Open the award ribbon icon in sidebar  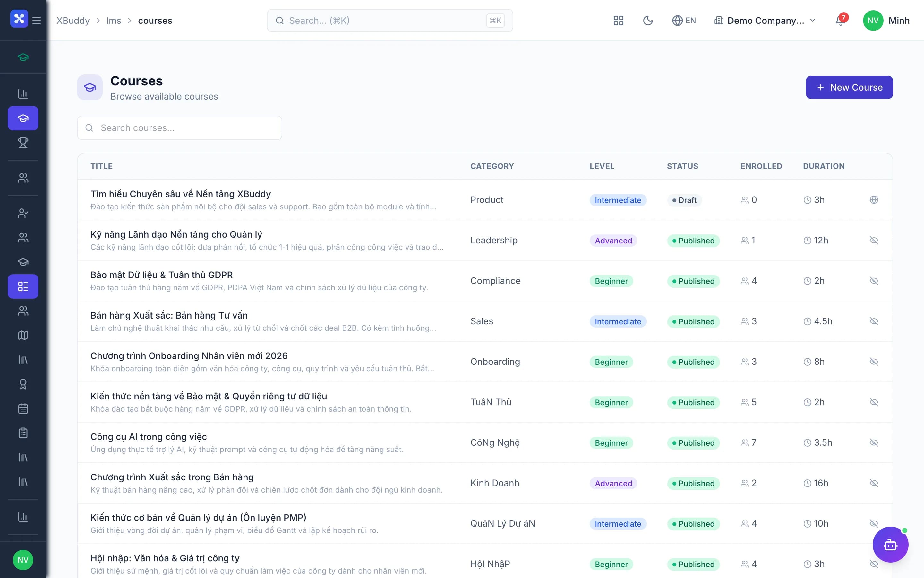coord(23,384)
